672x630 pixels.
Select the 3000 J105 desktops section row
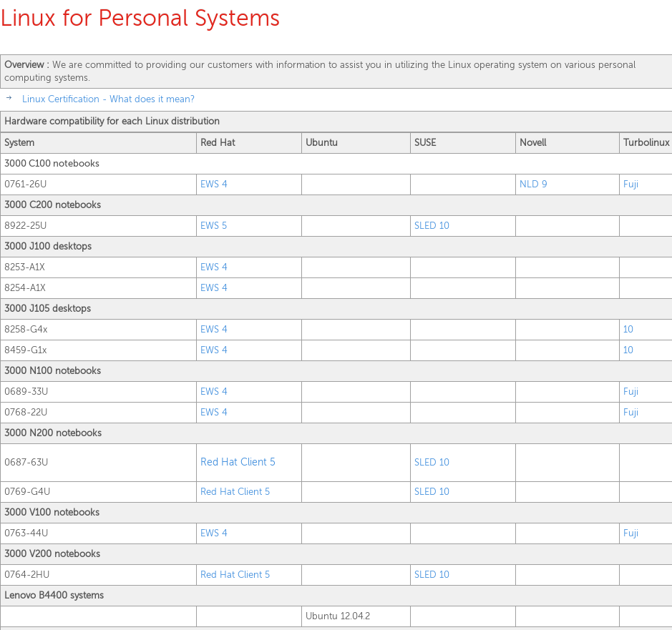tap(336, 309)
